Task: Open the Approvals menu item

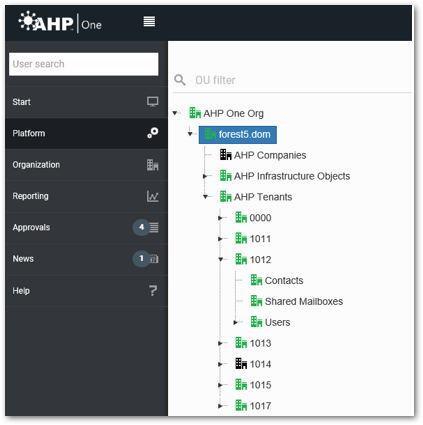Action: coord(86,228)
